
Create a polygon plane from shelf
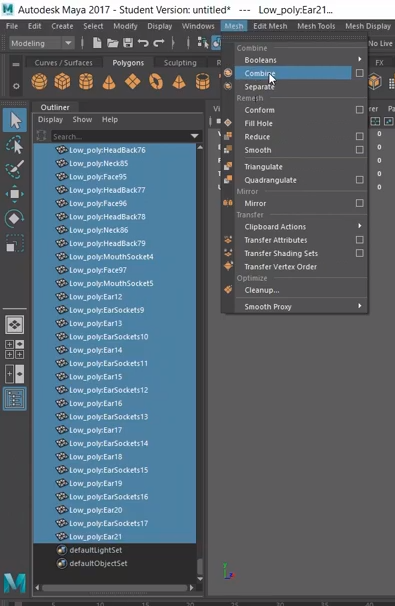coord(133,82)
